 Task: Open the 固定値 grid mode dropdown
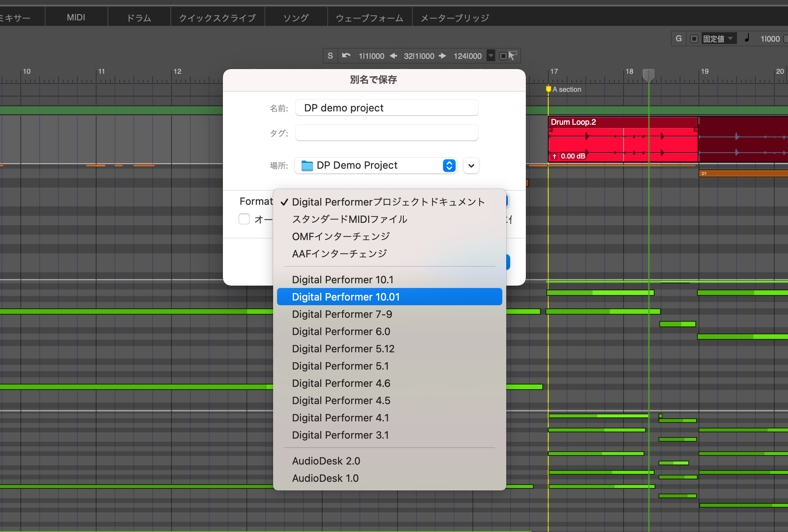[718, 38]
